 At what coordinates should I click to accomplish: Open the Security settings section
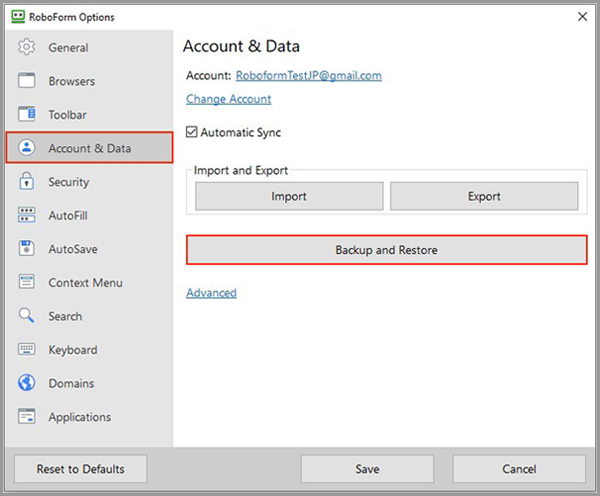pos(89,182)
